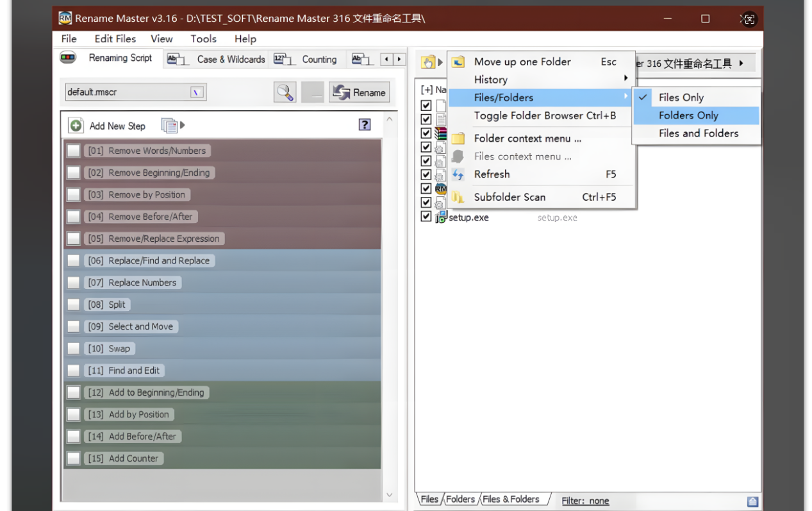812x511 pixels.
Task: Click the Folder context menu folder icon
Action: (x=458, y=138)
